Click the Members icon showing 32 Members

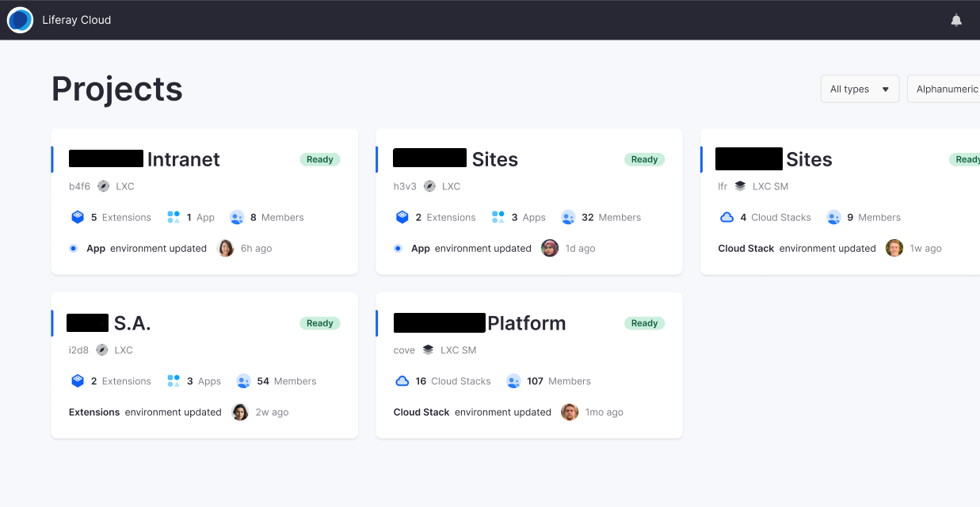tap(568, 217)
